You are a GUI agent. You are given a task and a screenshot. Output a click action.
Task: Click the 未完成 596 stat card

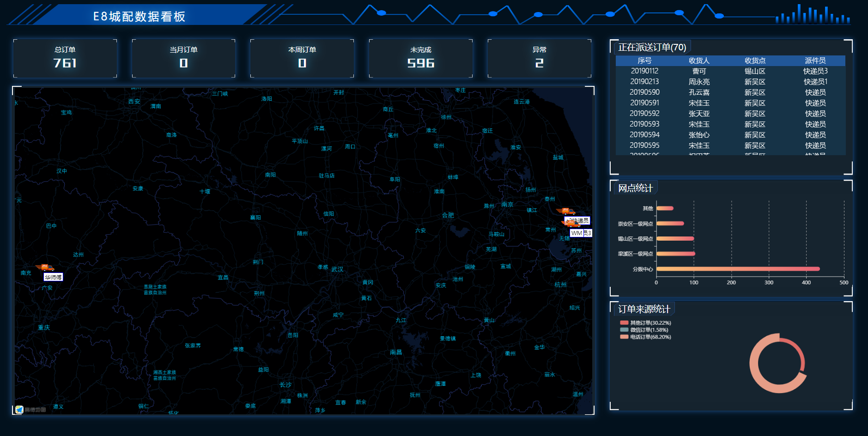click(x=420, y=58)
